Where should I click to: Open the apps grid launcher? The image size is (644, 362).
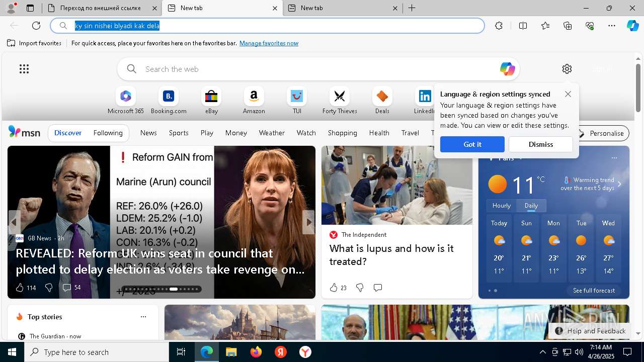24,69
